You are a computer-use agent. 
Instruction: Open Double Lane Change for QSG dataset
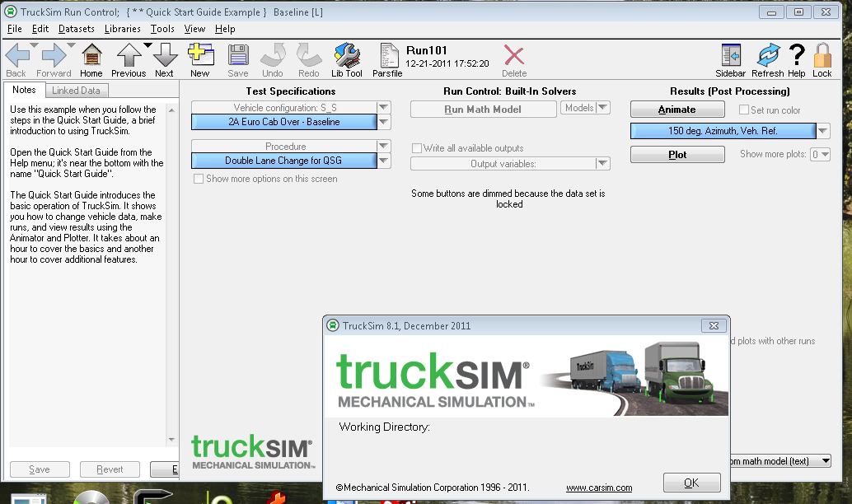click(283, 161)
